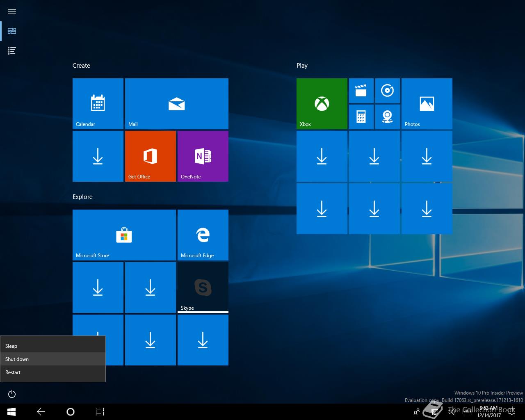Switch to Pinned tiles view
This screenshot has width=525, height=420.
coord(12,31)
